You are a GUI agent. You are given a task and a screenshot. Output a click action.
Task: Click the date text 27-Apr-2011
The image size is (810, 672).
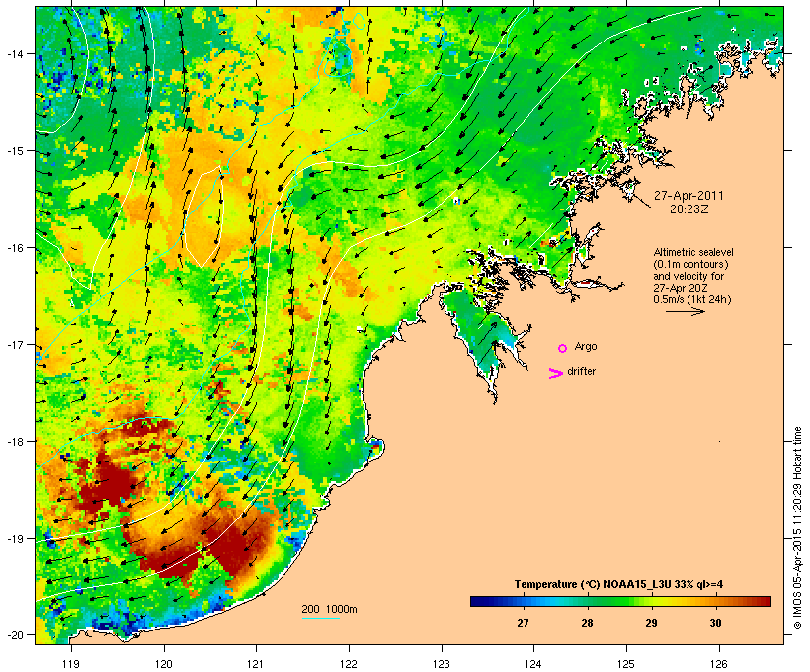point(688,196)
